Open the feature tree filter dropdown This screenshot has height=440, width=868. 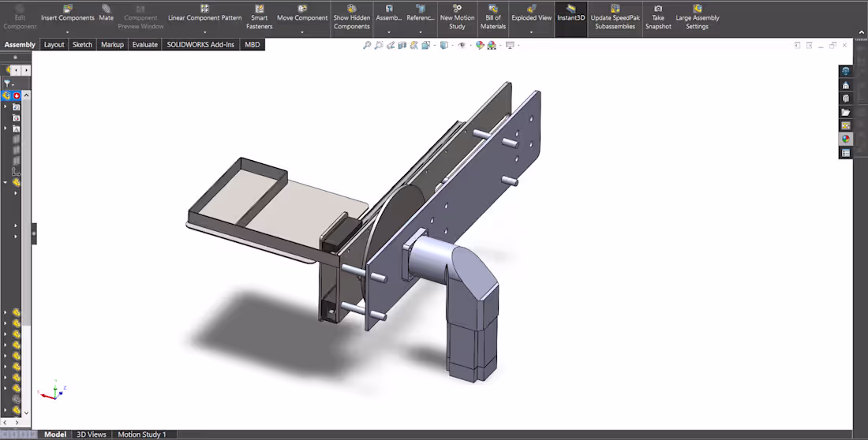coord(9,84)
